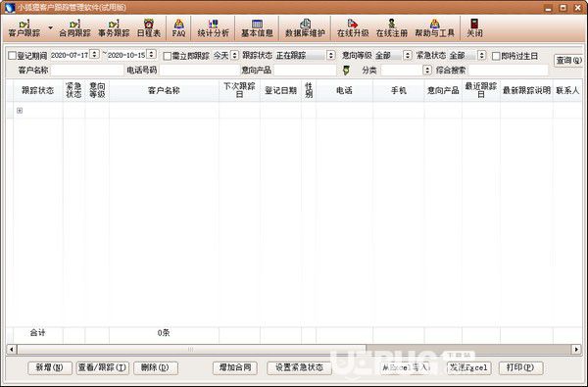Image resolution: width=588 pixels, height=387 pixels.
Task: Open the 意向等级 dropdown
Action: pyautogui.click(x=393, y=56)
